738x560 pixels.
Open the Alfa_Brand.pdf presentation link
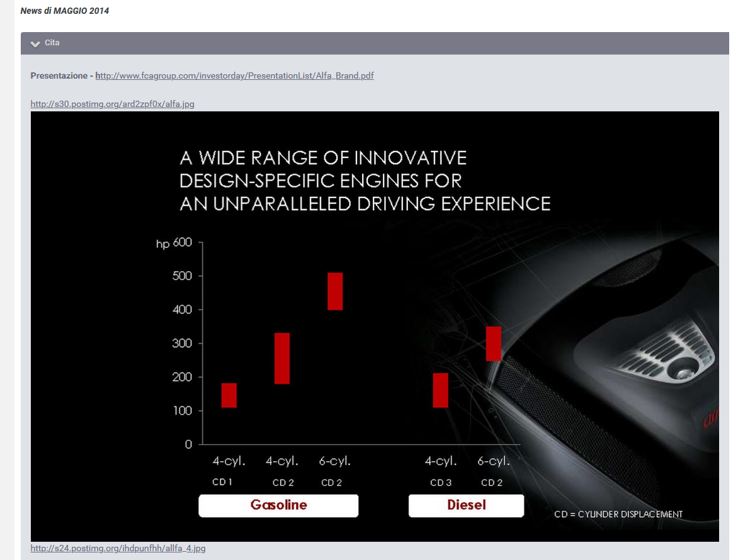[x=234, y=76]
